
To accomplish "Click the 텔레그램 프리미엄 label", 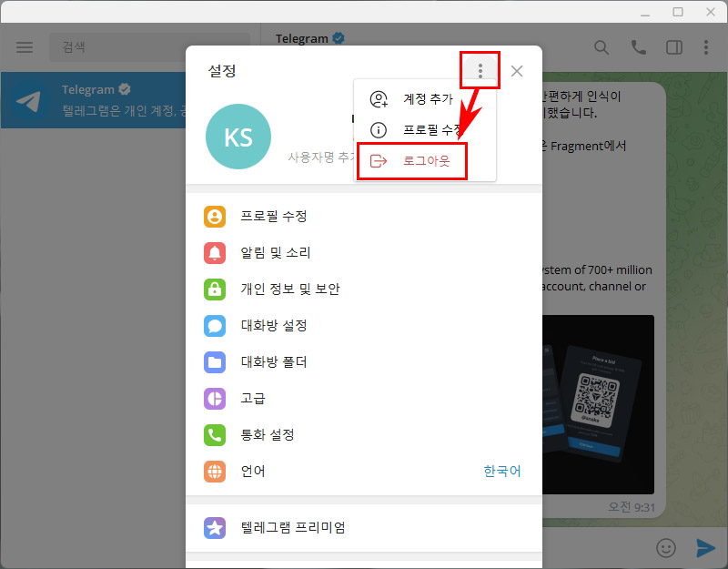I will [x=292, y=528].
